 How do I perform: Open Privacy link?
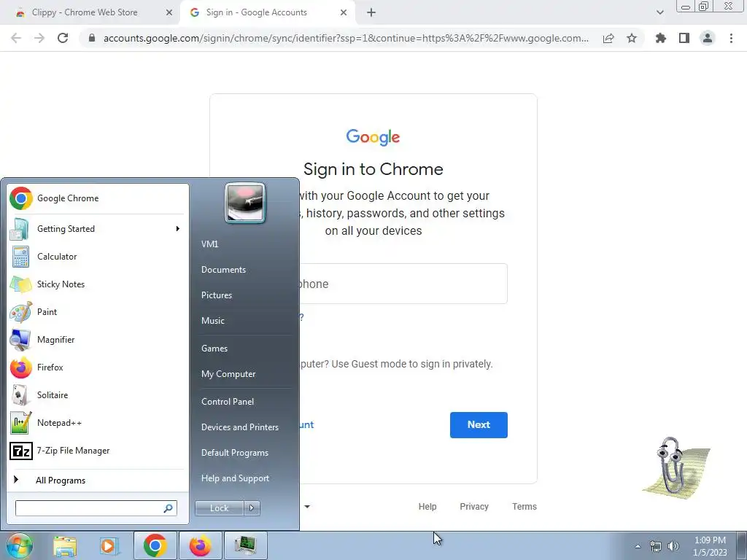474,507
